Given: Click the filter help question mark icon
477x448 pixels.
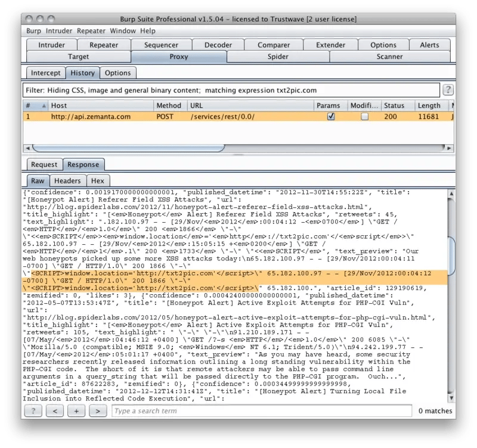Looking at the screenshot, I should (x=447, y=90).
